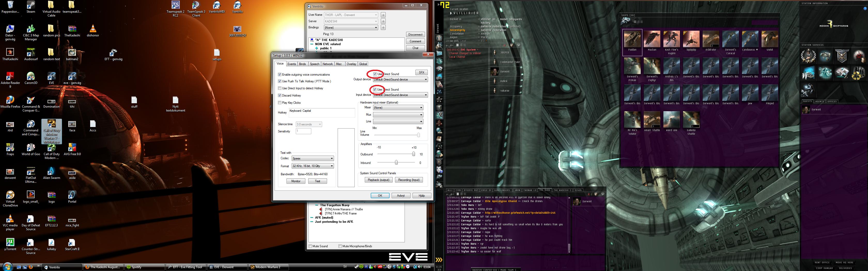The image size is (868, 271).
Task: Select the StarCraft II desktop icon
Action: point(72,245)
